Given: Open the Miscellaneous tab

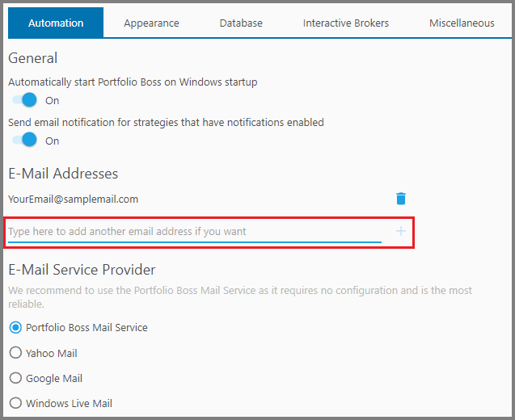Looking at the screenshot, I should (x=462, y=23).
